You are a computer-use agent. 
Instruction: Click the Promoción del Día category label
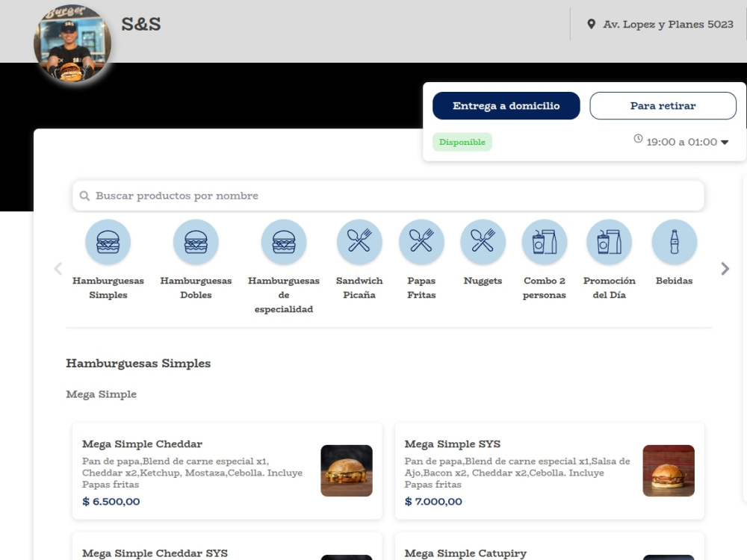point(610,287)
